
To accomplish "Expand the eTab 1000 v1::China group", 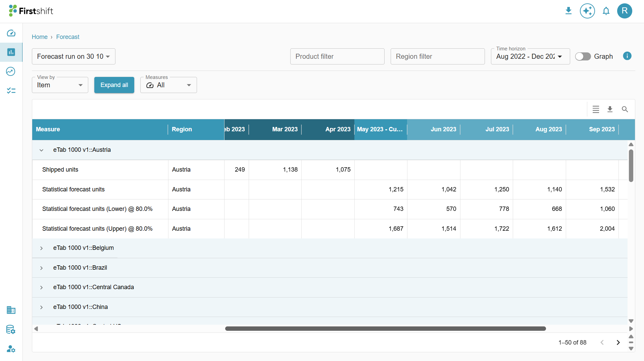I will (x=41, y=307).
